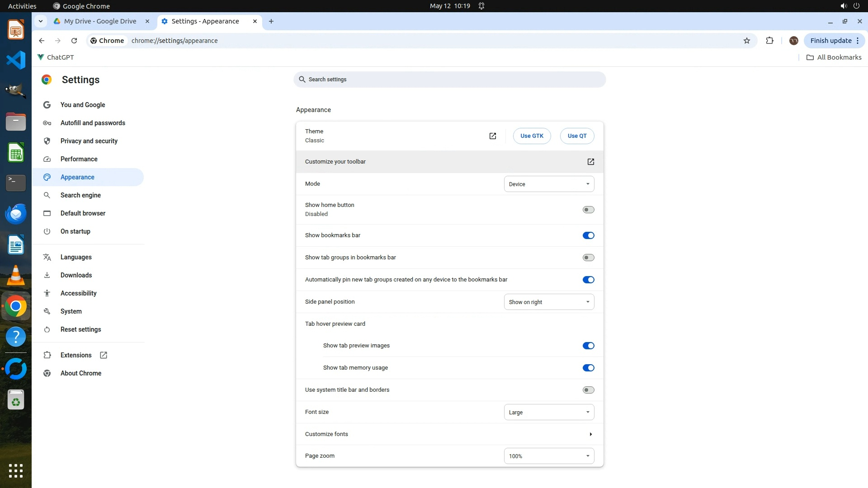This screenshot has width=868, height=488.
Task: Click the Use GTK button
Action: (532, 136)
